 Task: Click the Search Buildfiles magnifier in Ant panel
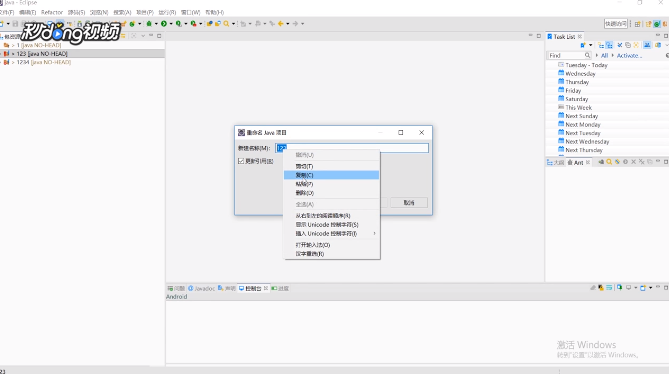(609, 162)
